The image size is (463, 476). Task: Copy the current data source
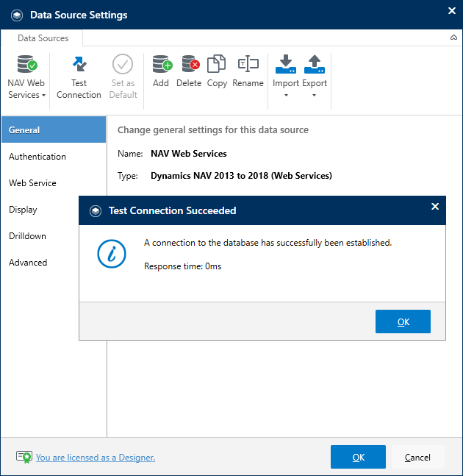coord(217,71)
